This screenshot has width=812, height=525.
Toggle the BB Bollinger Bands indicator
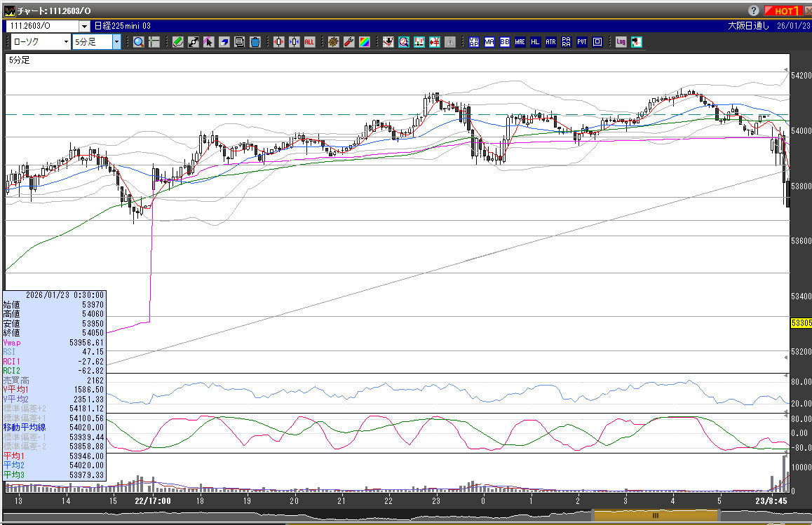pyautogui.click(x=504, y=42)
